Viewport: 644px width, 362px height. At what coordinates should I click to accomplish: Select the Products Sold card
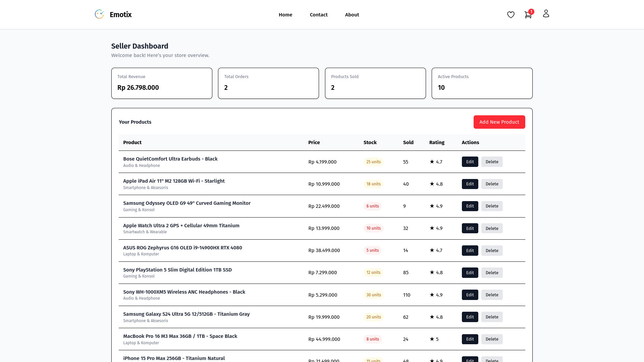point(375,83)
